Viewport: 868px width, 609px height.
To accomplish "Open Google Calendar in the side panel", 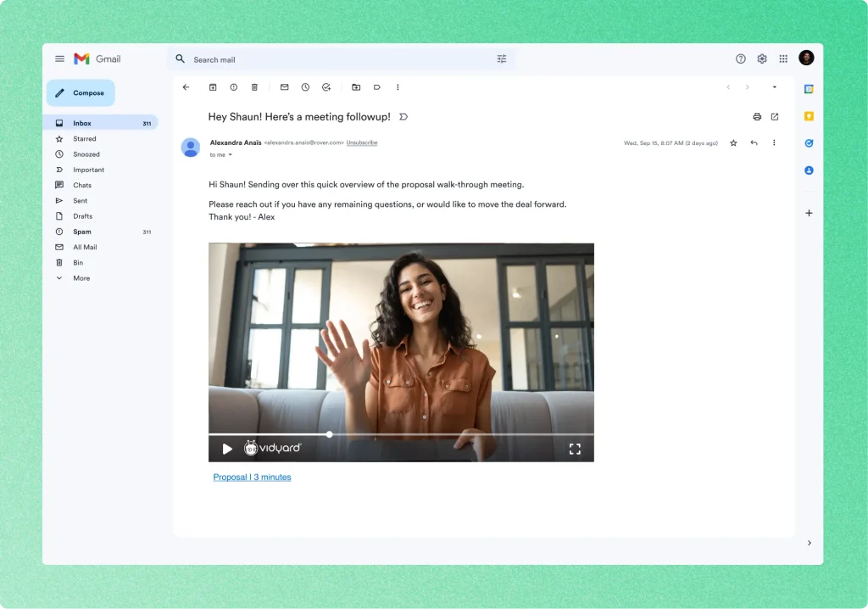I will [x=809, y=88].
